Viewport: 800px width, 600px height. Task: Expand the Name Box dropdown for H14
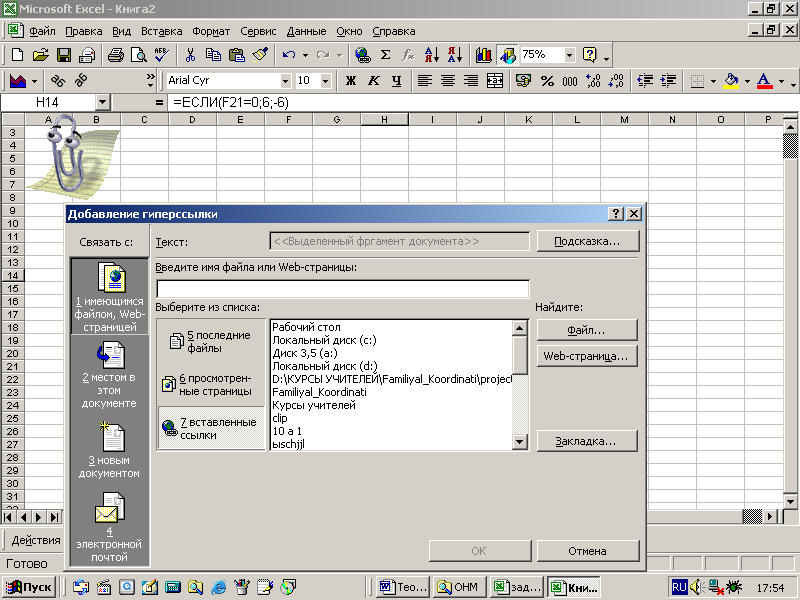click(103, 103)
